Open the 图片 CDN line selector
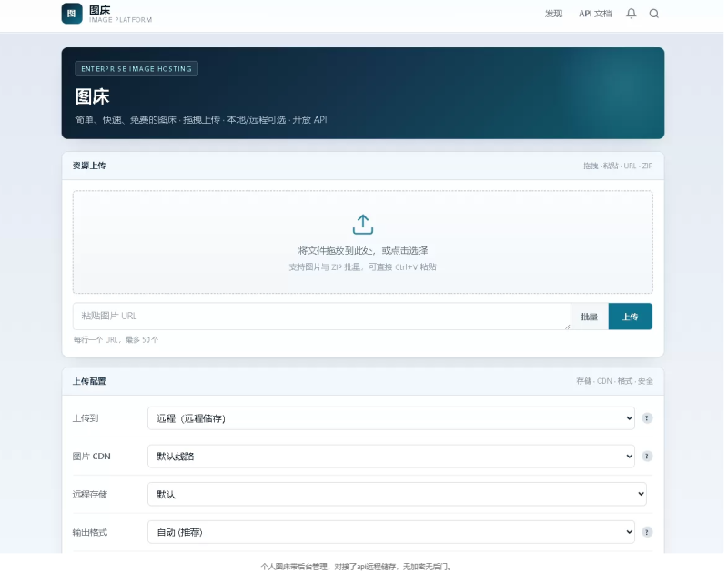This screenshot has height=573, width=728. point(391,456)
